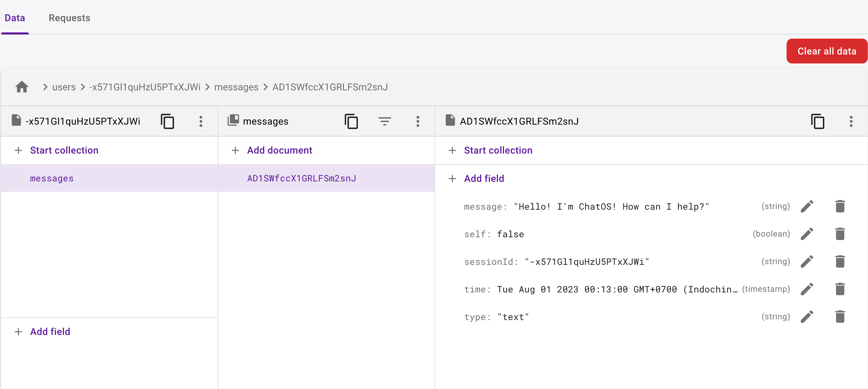Click the document icon beside the -x571Gl1quHzU5PTxXJWi header
Viewport: 868px width, 389px height.
(x=16, y=120)
